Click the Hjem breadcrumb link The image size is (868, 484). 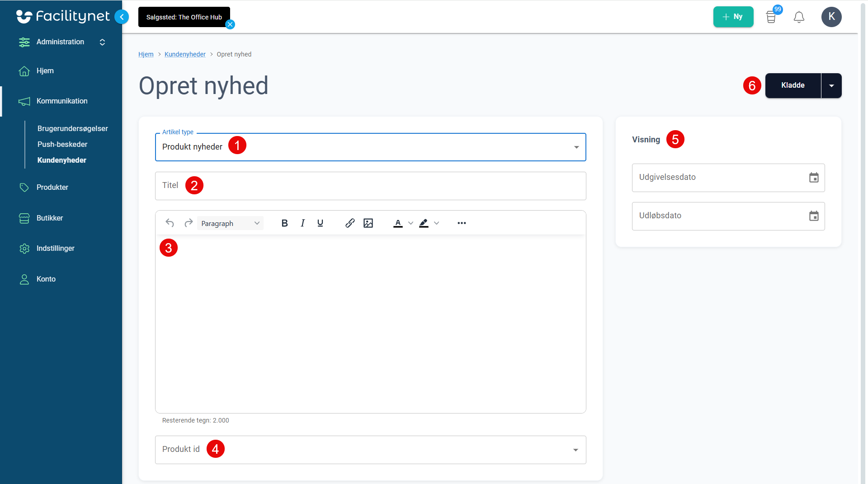pyautogui.click(x=146, y=54)
